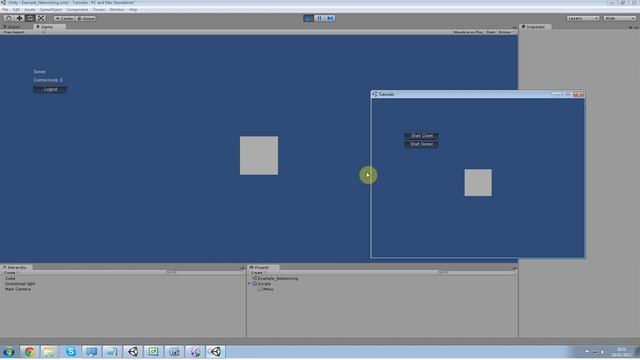Step one frame with the Step button
This screenshot has width=640, height=360.
pyautogui.click(x=330, y=18)
